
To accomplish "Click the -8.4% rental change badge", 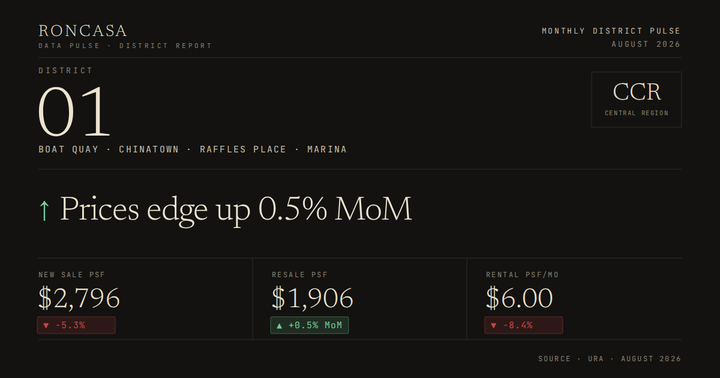I will (x=523, y=325).
